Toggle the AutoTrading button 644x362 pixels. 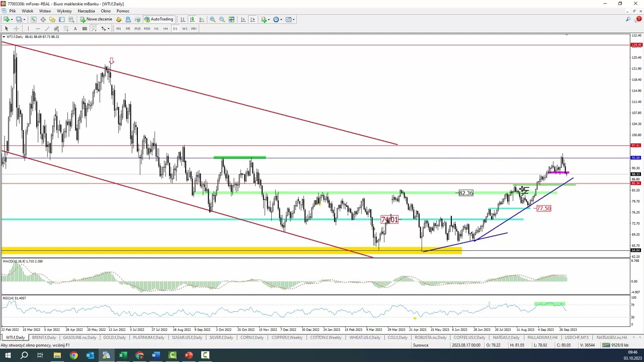(x=158, y=20)
